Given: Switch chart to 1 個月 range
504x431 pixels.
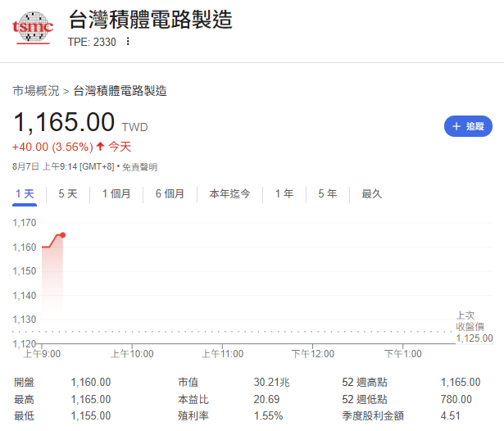Looking at the screenshot, I should coord(116,194).
